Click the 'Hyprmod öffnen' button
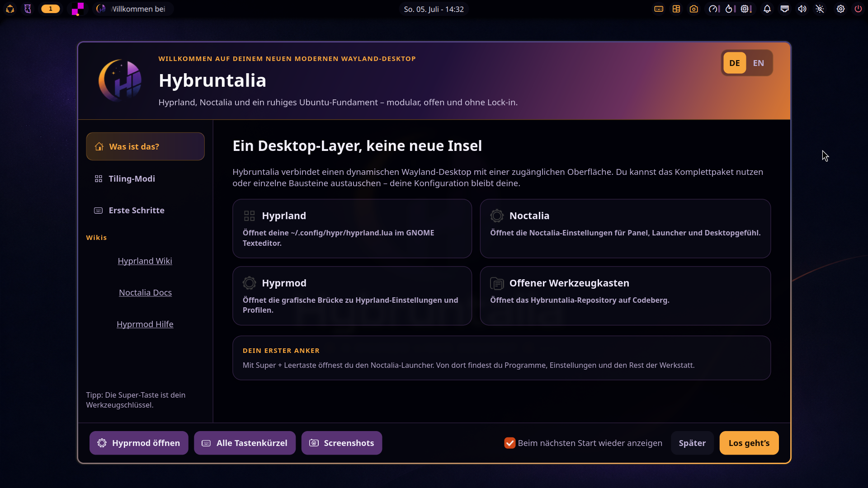868x488 pixels. (139, 443)
